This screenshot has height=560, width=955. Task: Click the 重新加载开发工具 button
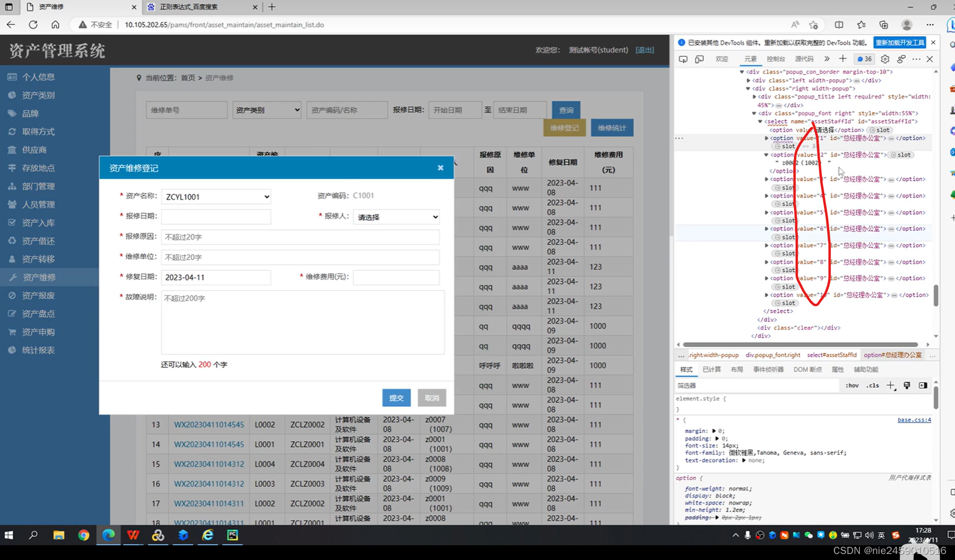(x=900, y=43)
